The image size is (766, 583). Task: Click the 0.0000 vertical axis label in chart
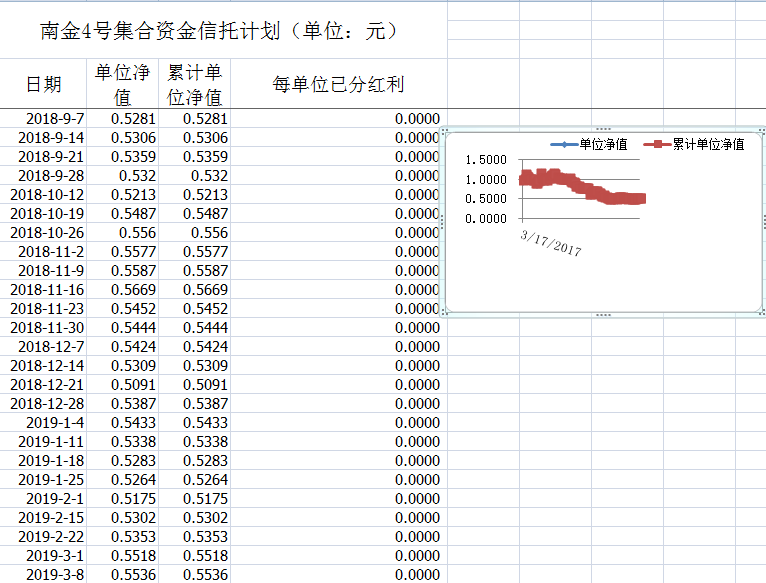[x=486, y=218]
